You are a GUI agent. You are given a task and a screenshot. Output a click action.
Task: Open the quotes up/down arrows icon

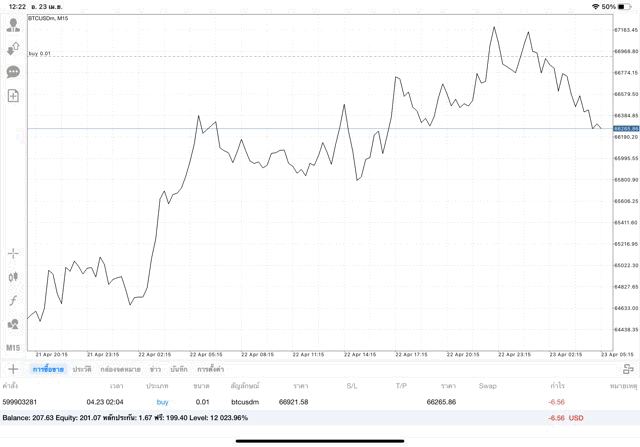coord(13,48)
